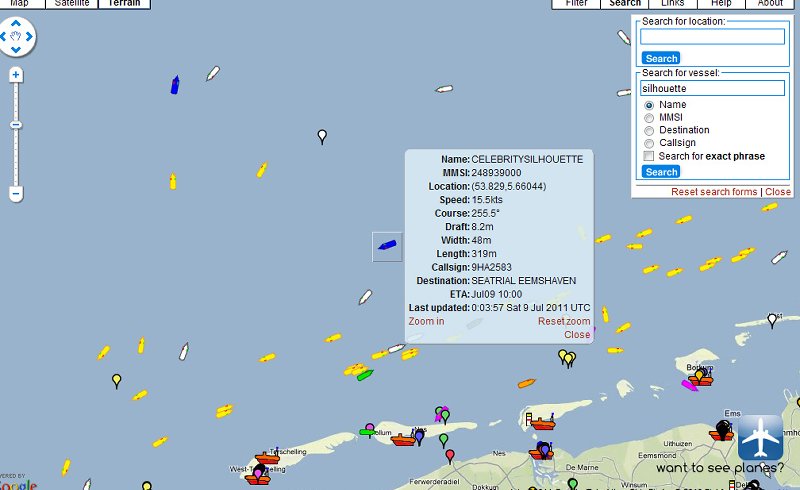This screenshot has width=800, height=490.
Task: Click the highlighted blue Celebrity Silhouette ship icon
Action: 387,245
